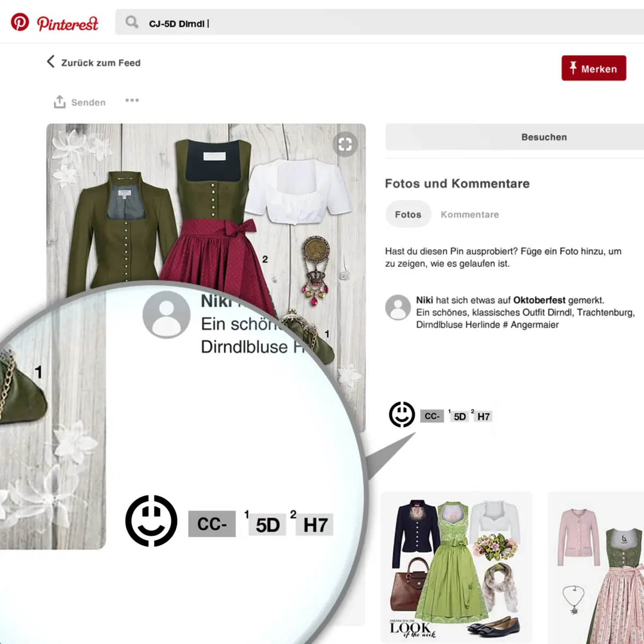Click Niki's profile avatar in the comment
Viewport: 644px width, 644px height.
398,308
